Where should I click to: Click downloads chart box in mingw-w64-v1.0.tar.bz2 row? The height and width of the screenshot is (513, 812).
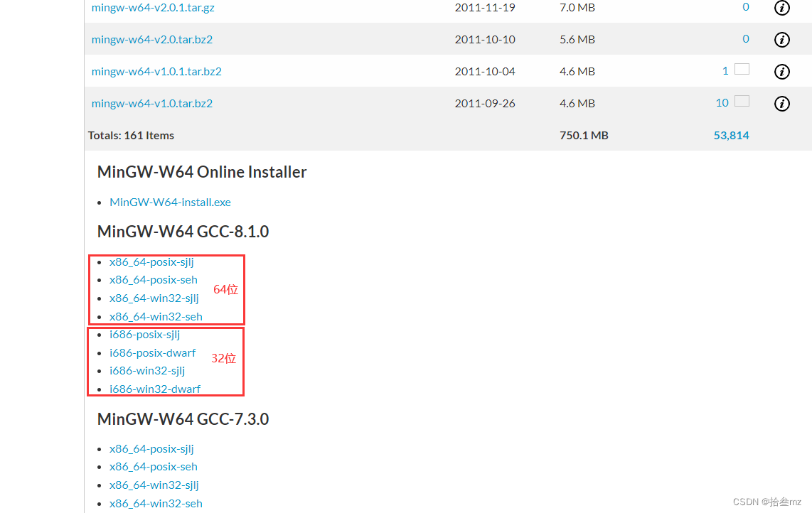pyautogui.click(x=742, y=101)
